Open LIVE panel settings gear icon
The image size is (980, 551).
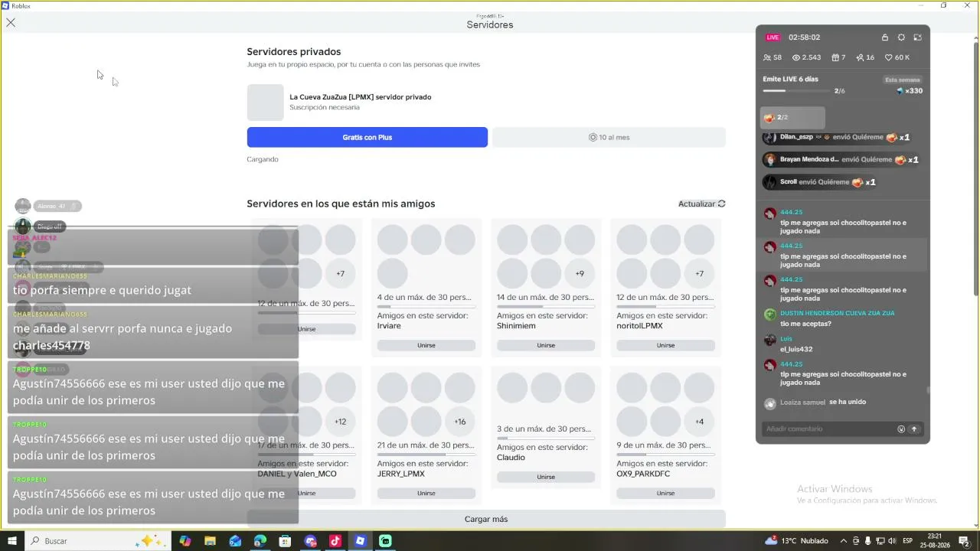coord(901,37)
